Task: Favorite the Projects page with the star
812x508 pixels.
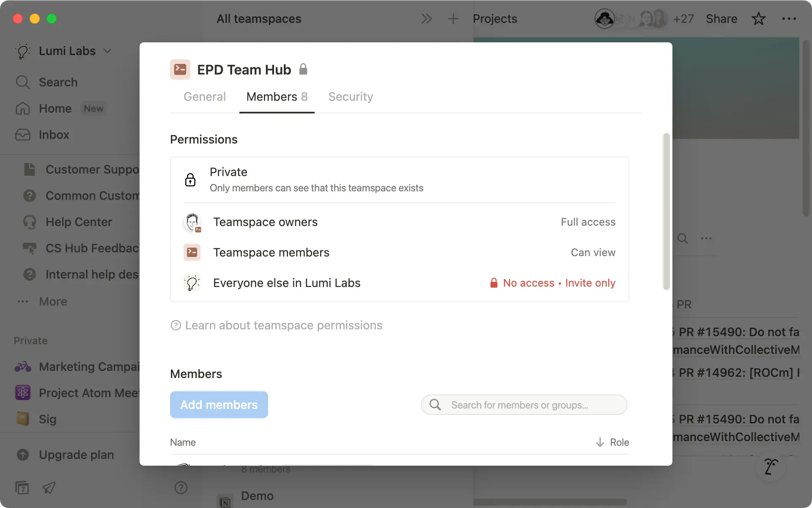Action: [758, 19]
